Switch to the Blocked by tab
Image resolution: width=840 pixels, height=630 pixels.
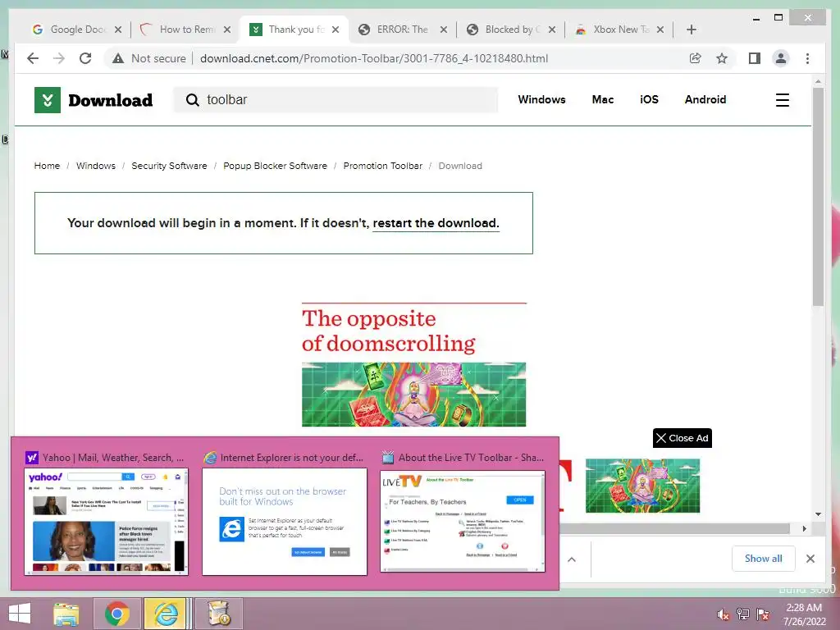[511, 30]
